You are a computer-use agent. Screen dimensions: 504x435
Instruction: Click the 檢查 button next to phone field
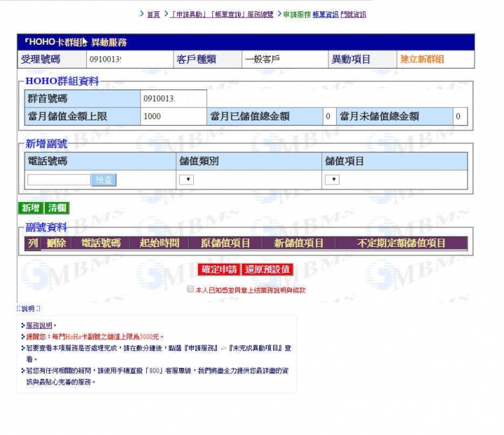point(104,180)
